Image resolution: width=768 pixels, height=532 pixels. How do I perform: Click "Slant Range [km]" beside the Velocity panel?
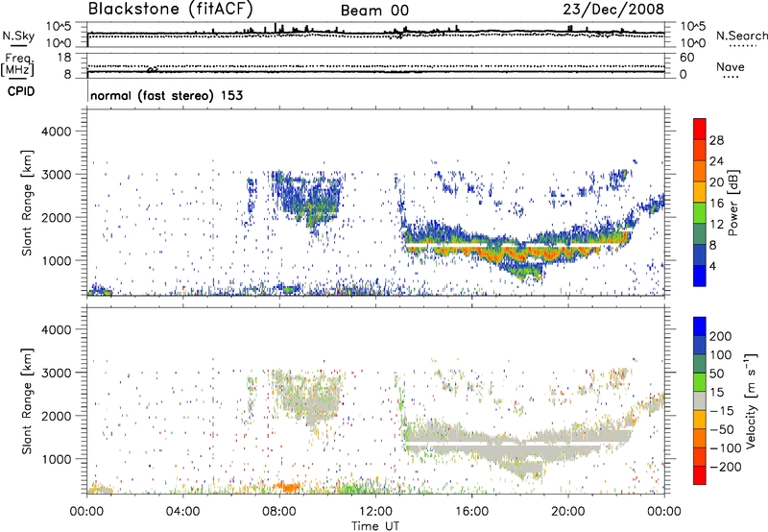point(27,400)
